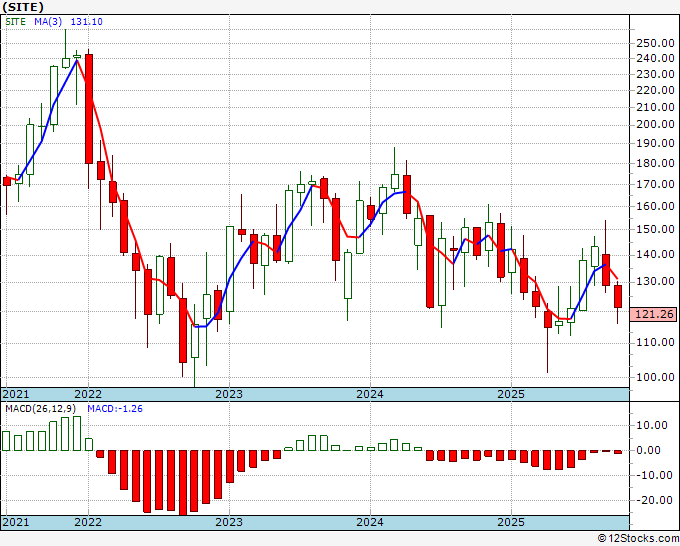This screenshot has height=546, width=680.
Task: Click 2023 on the MACD panel timeline
Action: click(229, 522)
